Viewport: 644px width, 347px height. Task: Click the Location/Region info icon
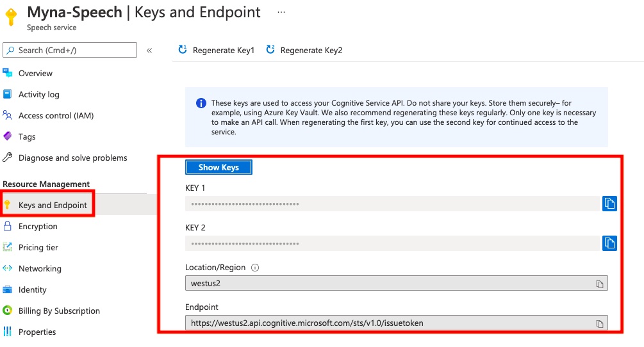pyautogui.click(x=255, y=268)
